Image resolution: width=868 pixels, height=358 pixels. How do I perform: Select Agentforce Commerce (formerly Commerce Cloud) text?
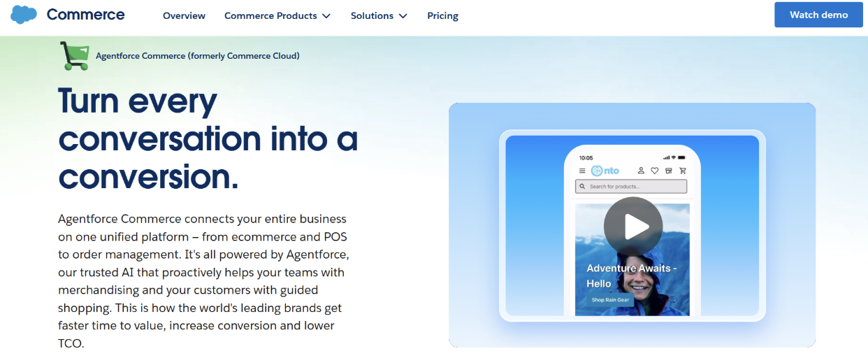198,55
